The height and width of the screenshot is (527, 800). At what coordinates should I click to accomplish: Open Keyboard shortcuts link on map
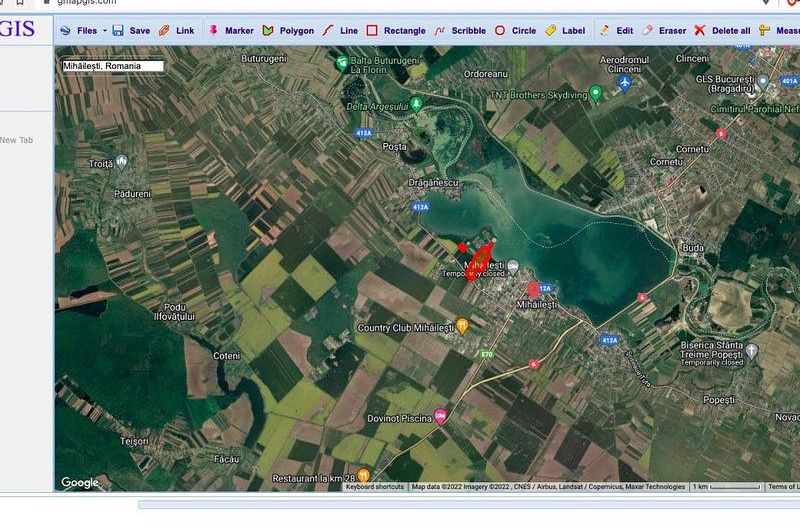[375, 487]
